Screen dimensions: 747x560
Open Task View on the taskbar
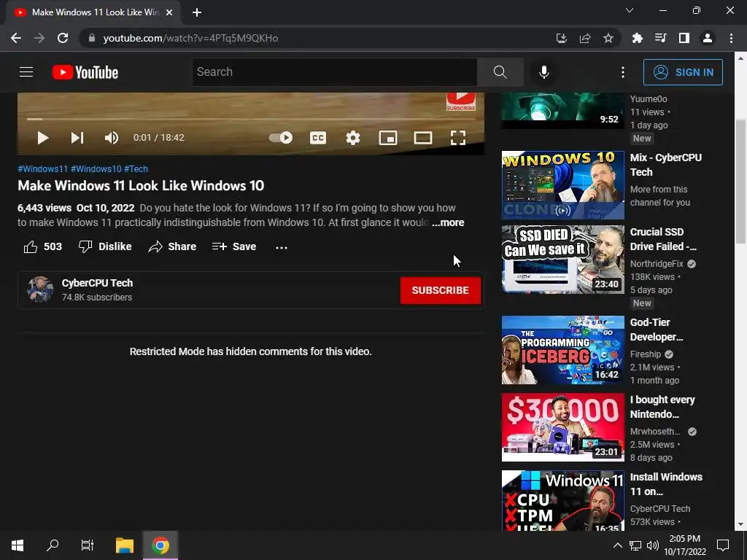pos(88,545)
